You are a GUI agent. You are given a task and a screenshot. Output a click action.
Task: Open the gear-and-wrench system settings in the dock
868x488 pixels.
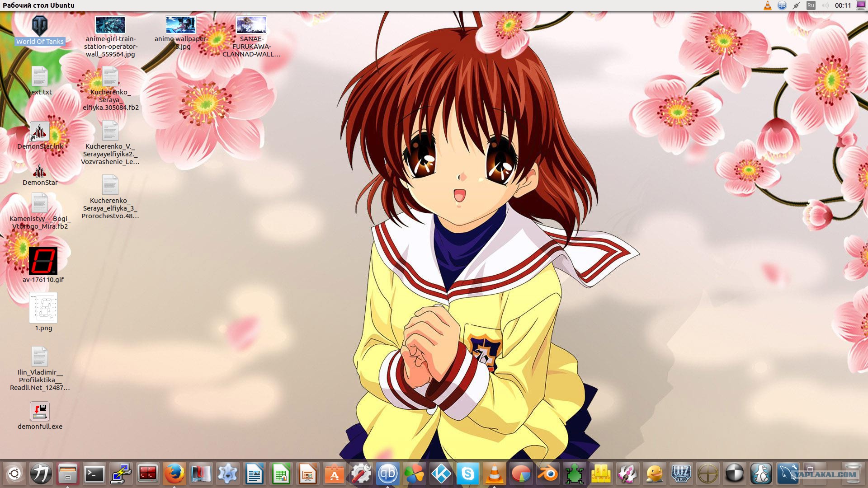pyautogui.click(x=361, y=474)
